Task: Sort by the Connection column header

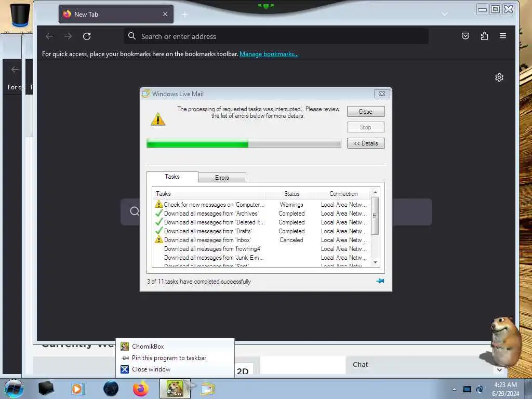Action: point(343,194)
